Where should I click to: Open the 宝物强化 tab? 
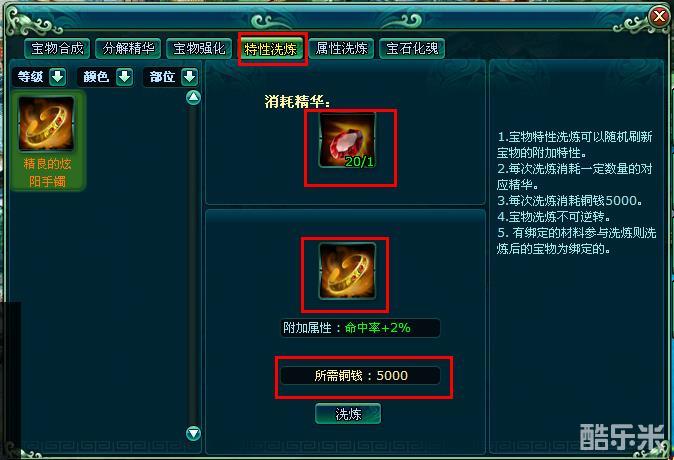[199, 48]
